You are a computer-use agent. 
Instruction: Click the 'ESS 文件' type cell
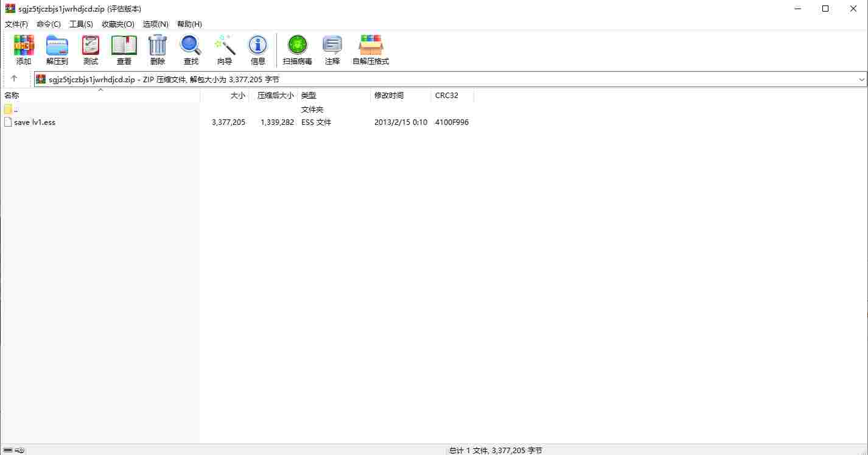[317, 122]
